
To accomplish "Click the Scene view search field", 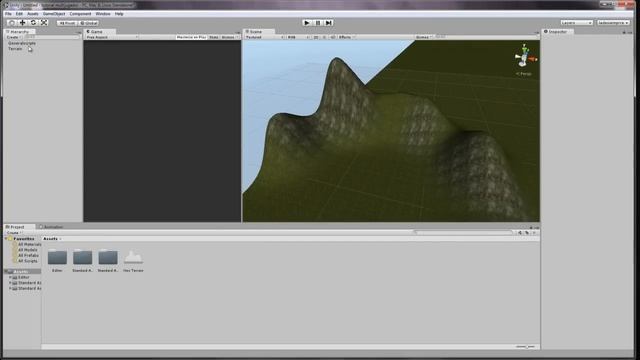I will tap(485, 37).
